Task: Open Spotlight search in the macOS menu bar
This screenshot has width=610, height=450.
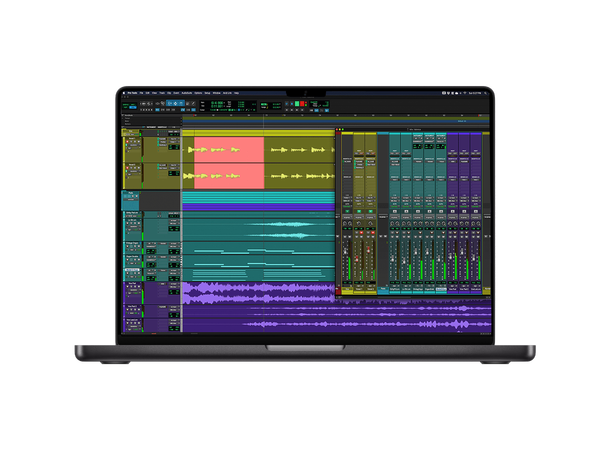Action: (485, 93)
